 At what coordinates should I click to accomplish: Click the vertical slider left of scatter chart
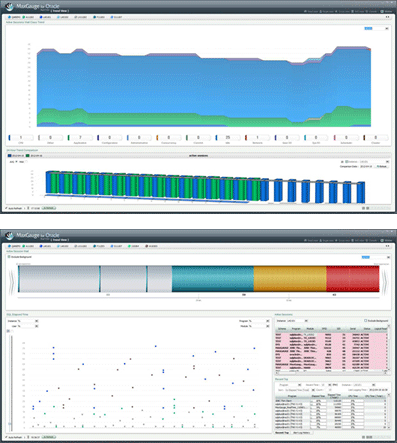click(x=11, y=382)
